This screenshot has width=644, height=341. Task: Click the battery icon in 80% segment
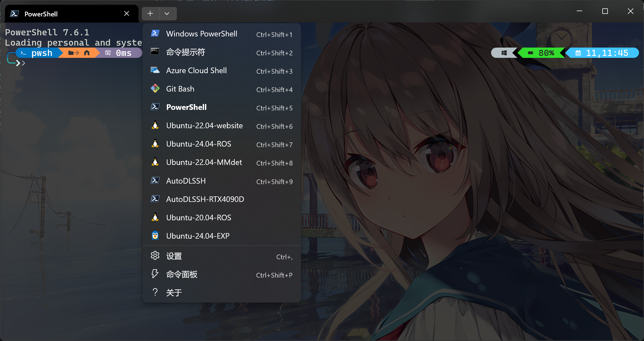point(531,53)
